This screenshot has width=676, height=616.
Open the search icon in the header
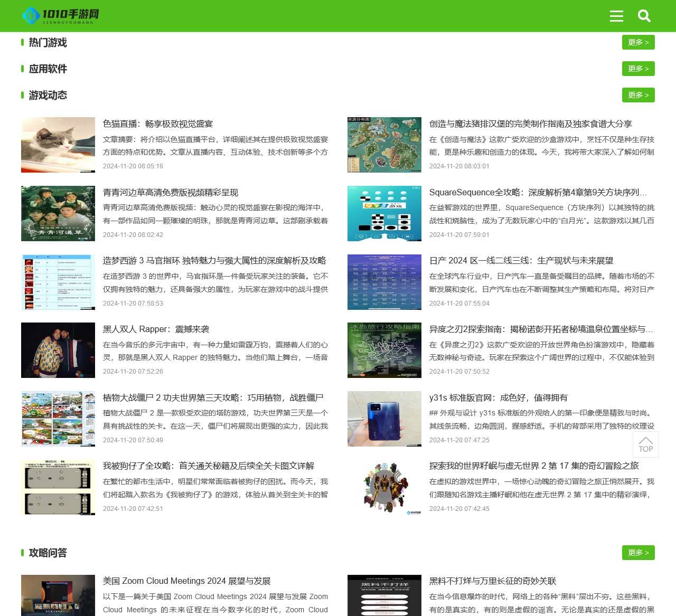(x=644, y=16)
